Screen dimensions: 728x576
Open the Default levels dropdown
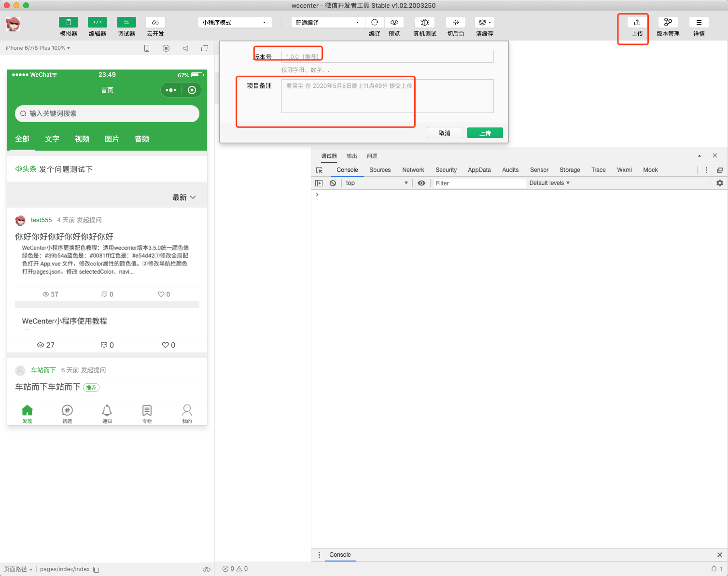[x=549, y=183]
